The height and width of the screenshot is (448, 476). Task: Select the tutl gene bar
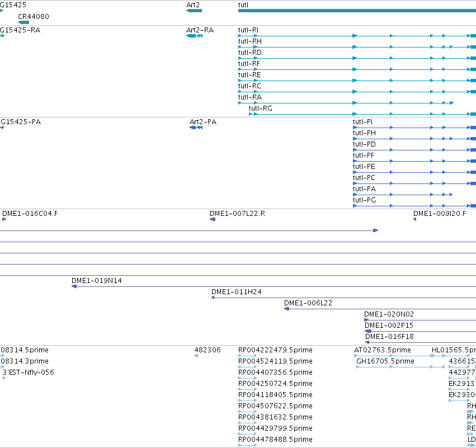pos(357,11)
